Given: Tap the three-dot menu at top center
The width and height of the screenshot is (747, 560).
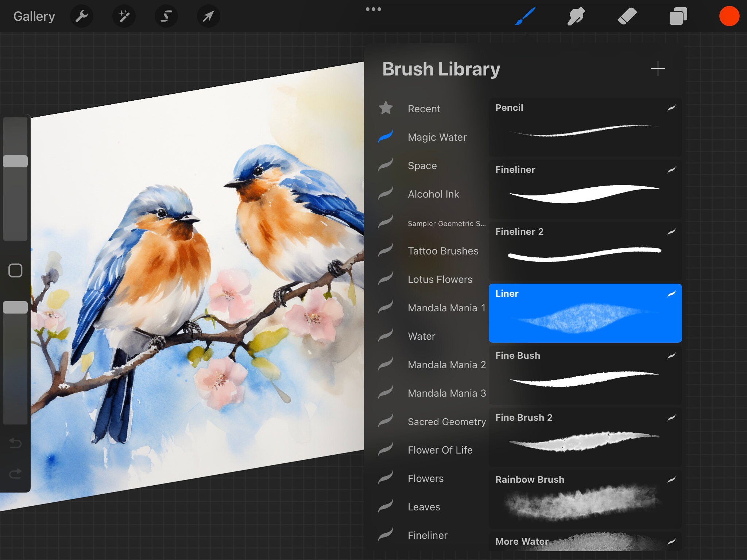Looking at the screenshot, I should [x=373, y=9].
